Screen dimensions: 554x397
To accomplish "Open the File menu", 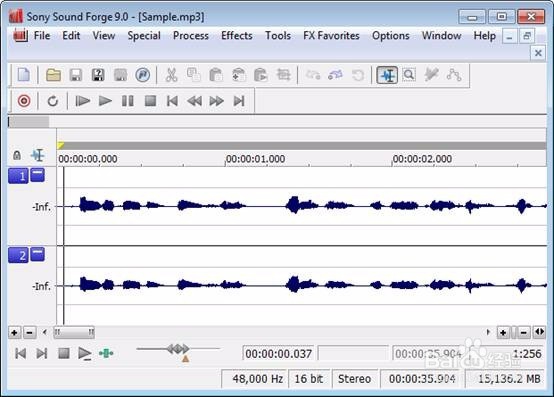I will [x=42, y=36].
